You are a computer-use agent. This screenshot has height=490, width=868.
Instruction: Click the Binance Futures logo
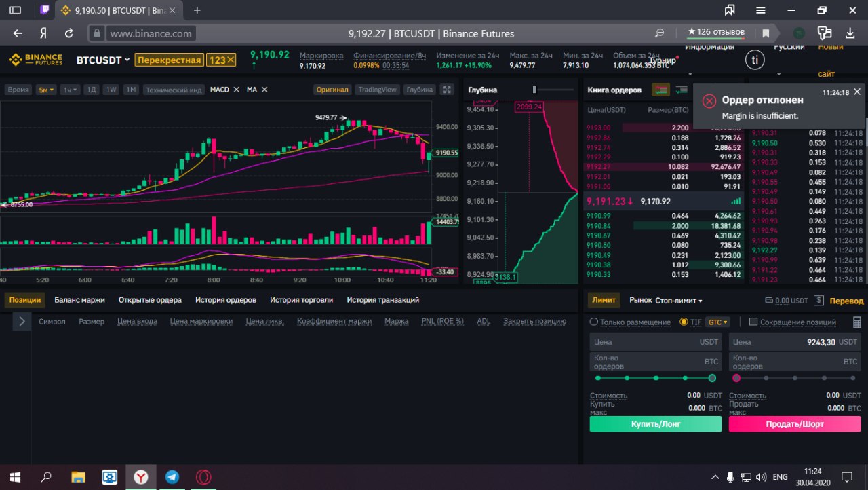(36, 60)
